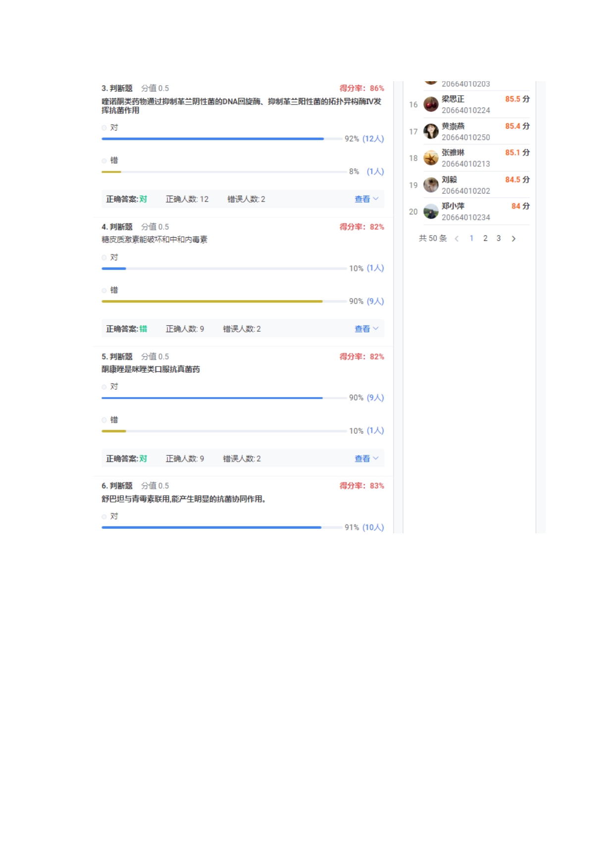
Task: Expand 查看 details for question 3
Action: pyautogui.click(x=366, y=199)
